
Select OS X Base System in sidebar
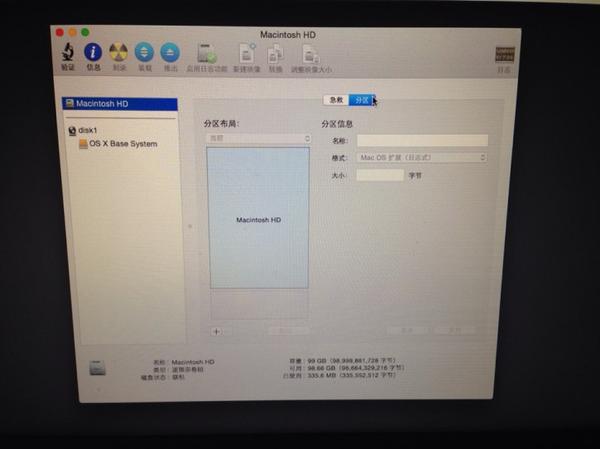coord(121,144)
